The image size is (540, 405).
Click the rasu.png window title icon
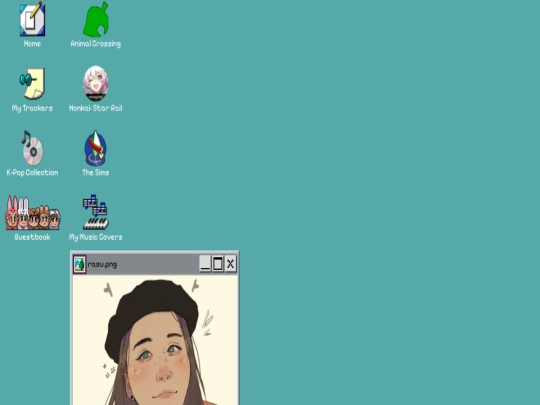tap(80, 264)
